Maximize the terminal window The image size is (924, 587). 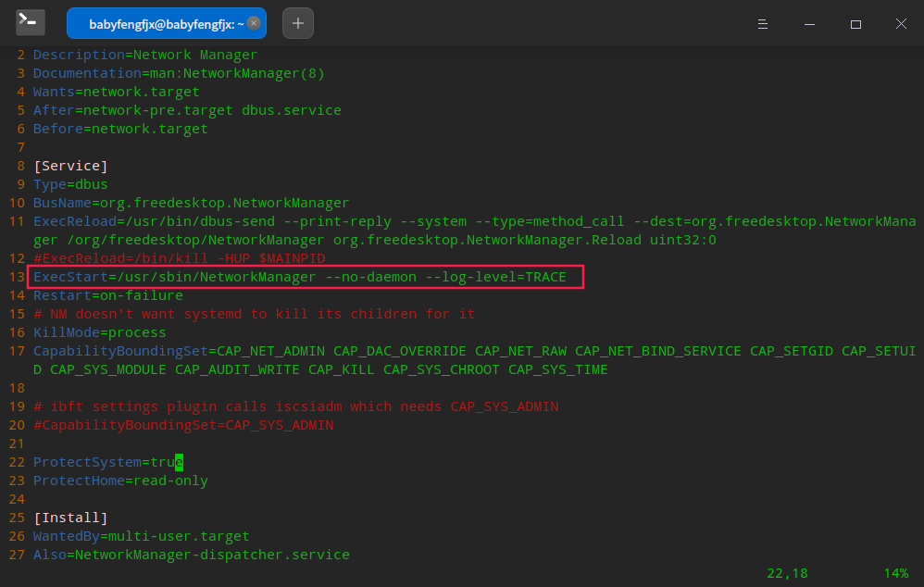[855, 24]
